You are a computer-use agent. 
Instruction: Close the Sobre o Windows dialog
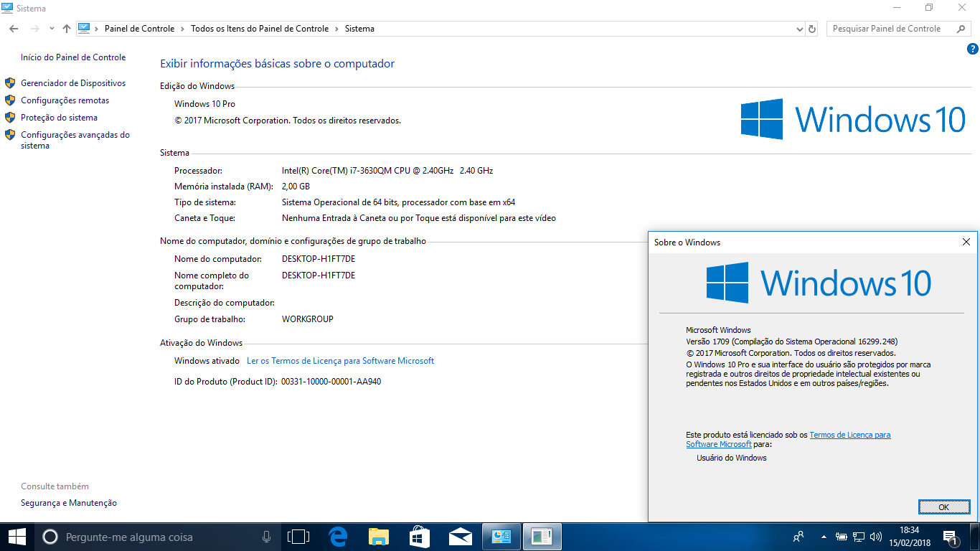tap(966, 242)
